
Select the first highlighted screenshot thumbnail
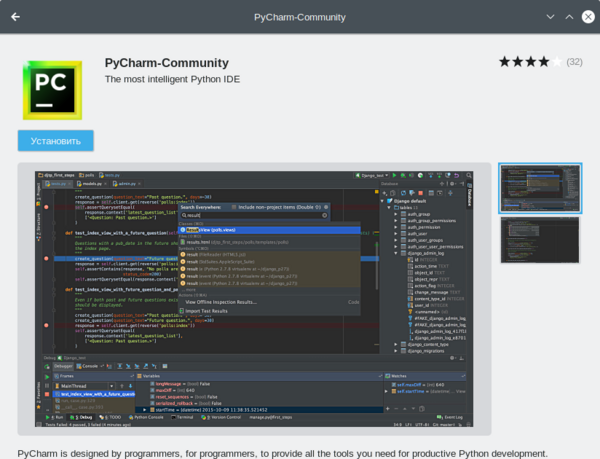540,188
